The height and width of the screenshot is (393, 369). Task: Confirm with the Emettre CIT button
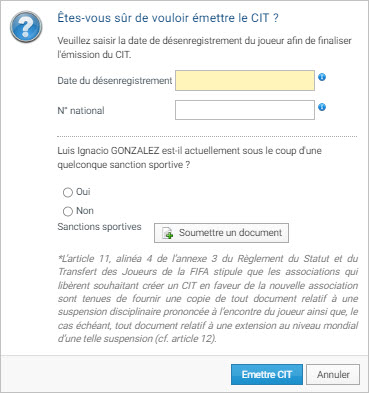[267, 374]
